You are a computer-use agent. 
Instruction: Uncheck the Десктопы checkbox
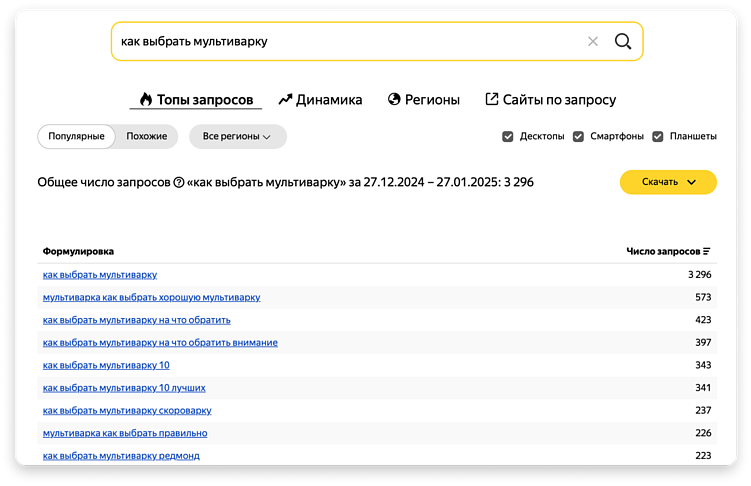(508, 136)
